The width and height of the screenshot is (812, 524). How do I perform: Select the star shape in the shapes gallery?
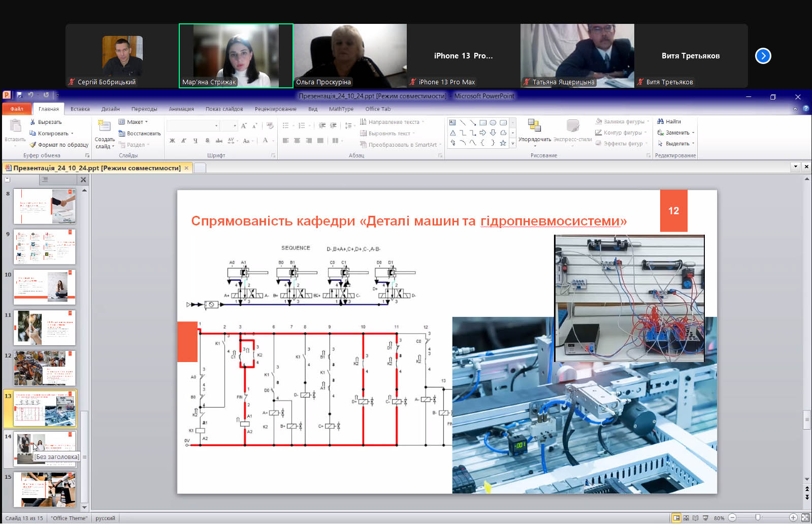[503, 143]
